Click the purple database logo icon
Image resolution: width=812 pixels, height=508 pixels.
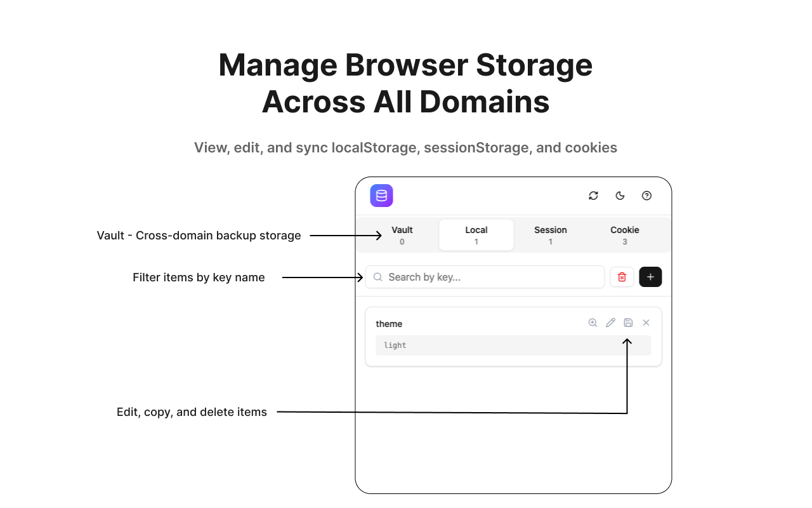pyautogui.click(x=381, y=196)
